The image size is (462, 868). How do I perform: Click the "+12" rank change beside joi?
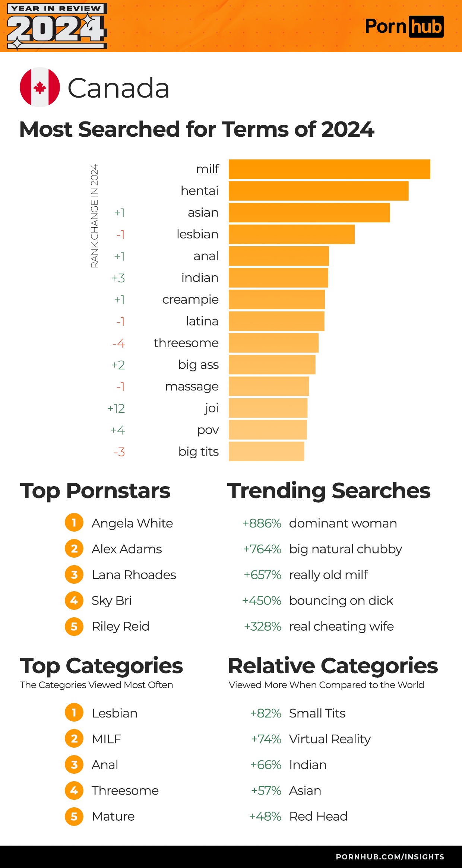tap(116, 408)
